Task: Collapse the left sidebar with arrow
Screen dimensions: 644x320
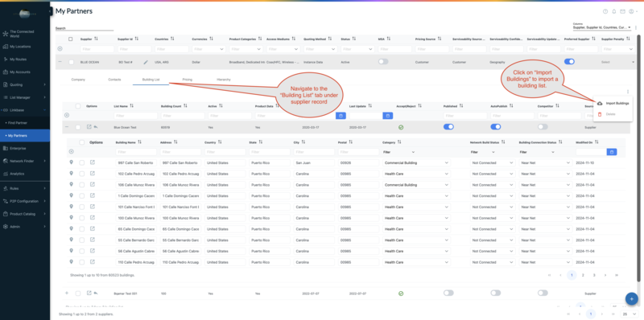Action: (x=50, y=11)
